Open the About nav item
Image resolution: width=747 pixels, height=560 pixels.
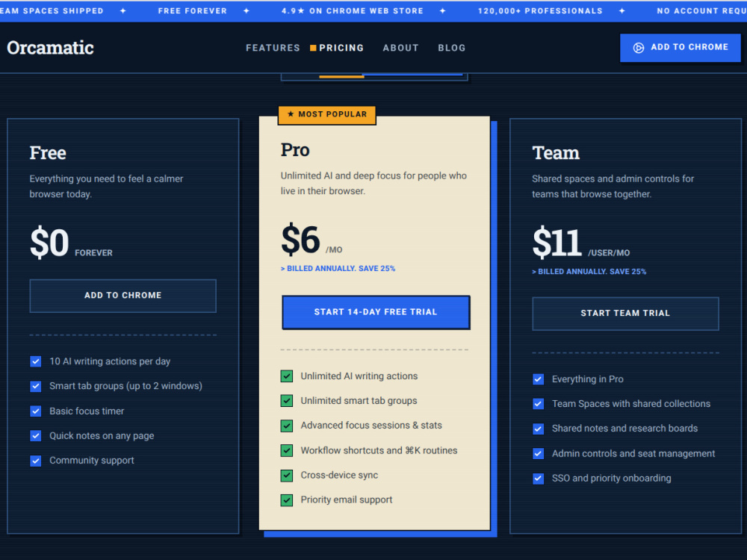pyautogui.click(x=400, y=48)
